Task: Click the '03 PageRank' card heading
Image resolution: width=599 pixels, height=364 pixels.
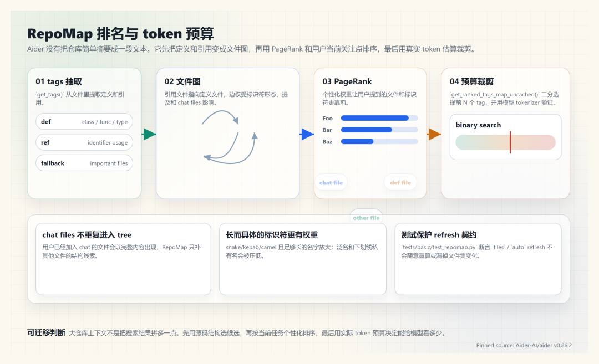Action: pyautogui.click(x=347, y=81)
